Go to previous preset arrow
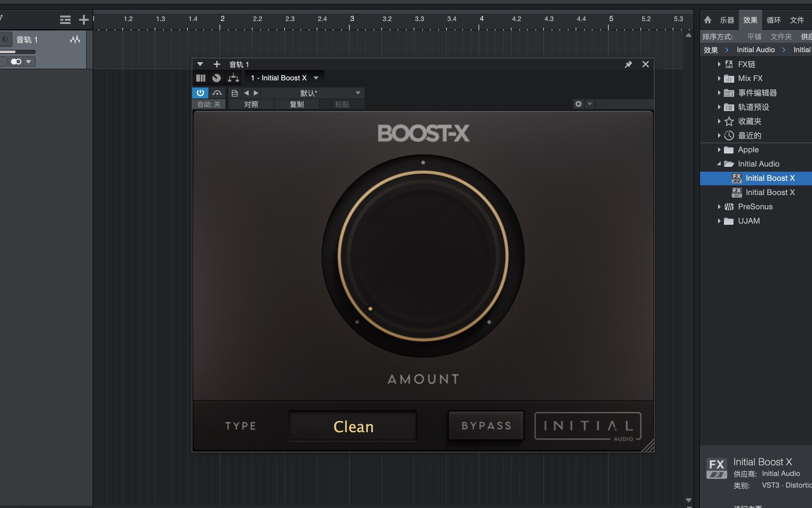 tap(246, 93)
